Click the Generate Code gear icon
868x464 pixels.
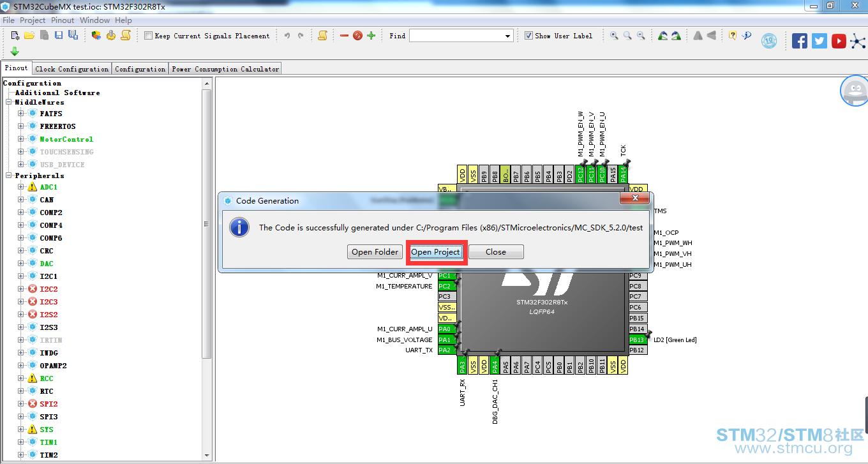click(111, 36)
